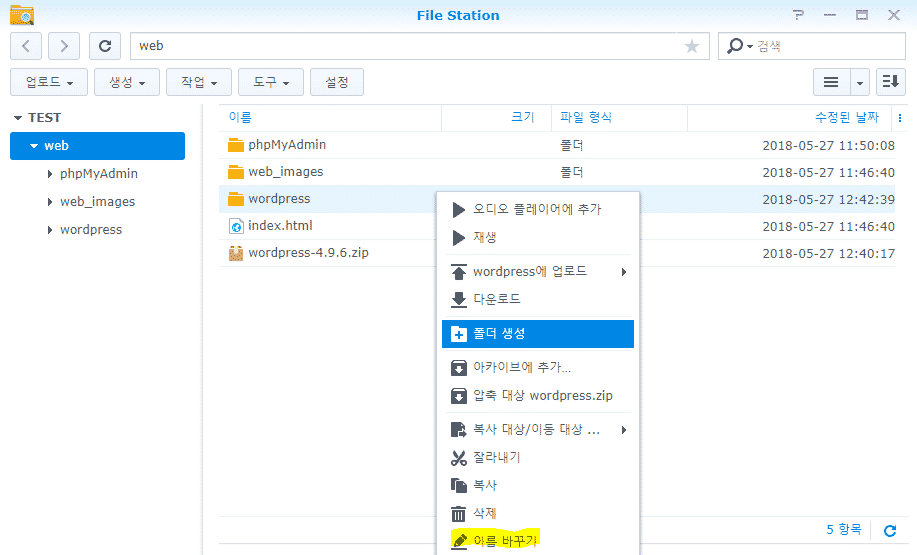
Task: Click the sort order icon
Action: click(x=891, y=82)
